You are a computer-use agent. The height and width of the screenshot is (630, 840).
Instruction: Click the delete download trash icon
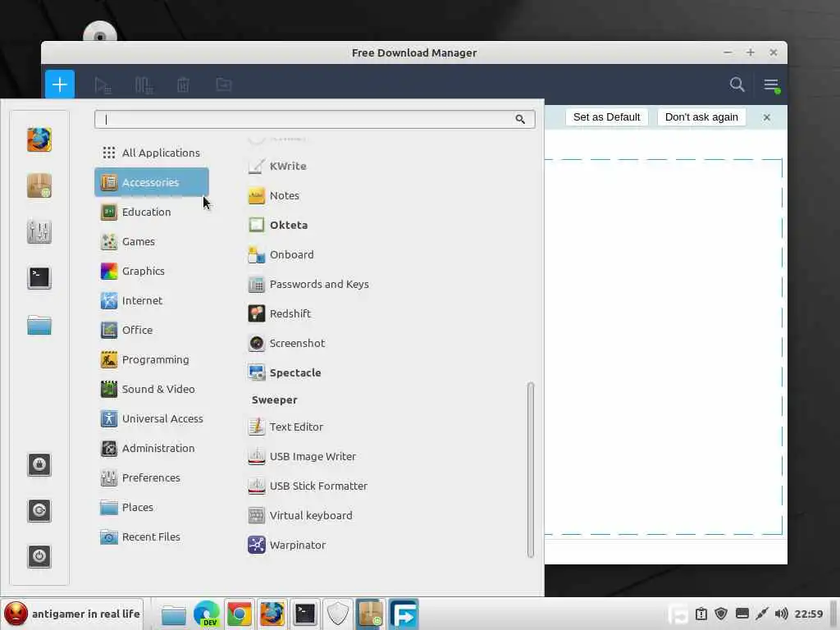[x=183, y=84]
